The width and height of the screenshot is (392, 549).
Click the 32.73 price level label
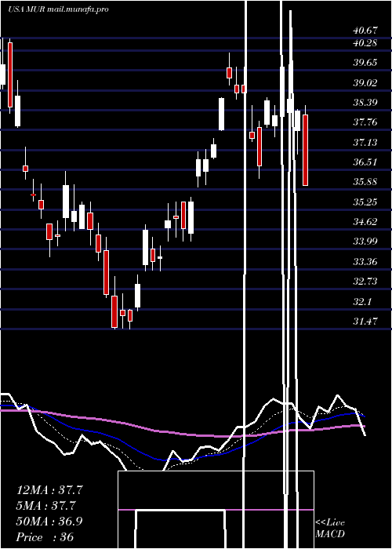[x=365, y=281]
